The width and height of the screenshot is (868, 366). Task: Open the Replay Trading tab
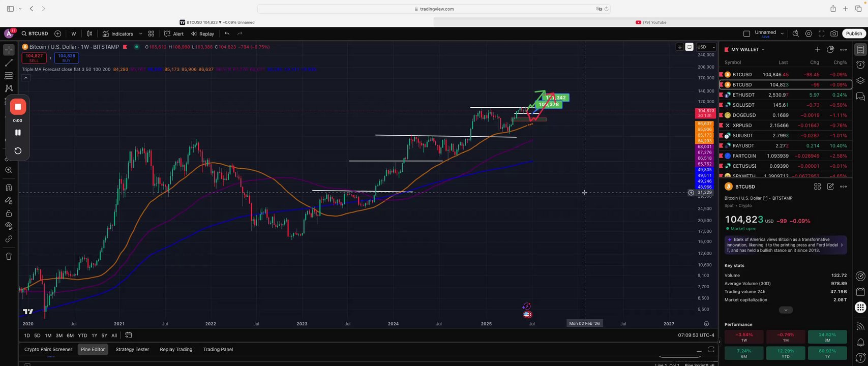pyautogui.click(x=176, y=349)
